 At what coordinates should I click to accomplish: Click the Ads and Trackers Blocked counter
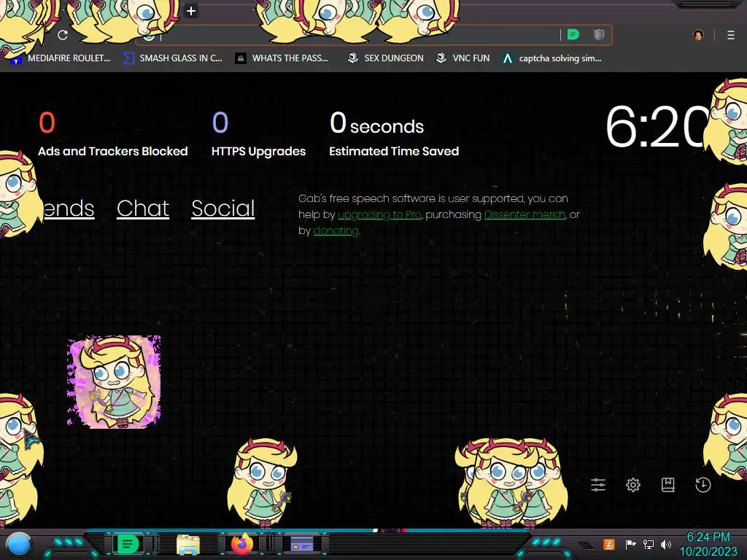point(113,133)
